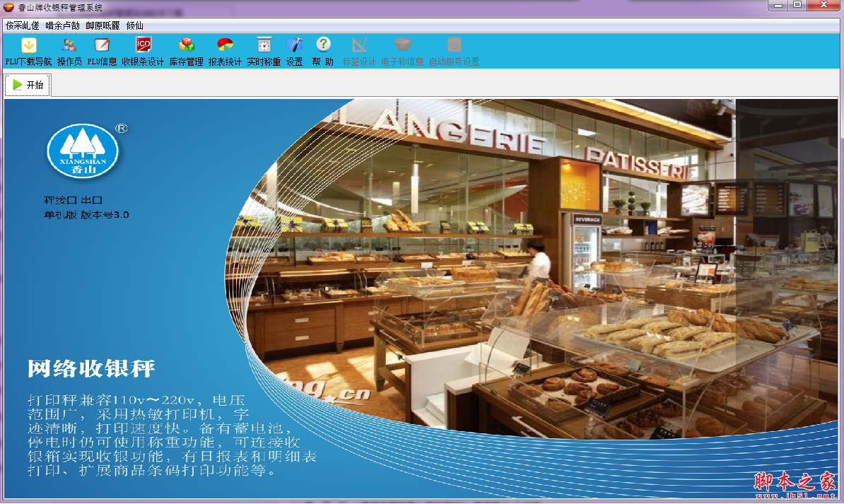Open the 喑余卢劼 menu

coord(62,25)
